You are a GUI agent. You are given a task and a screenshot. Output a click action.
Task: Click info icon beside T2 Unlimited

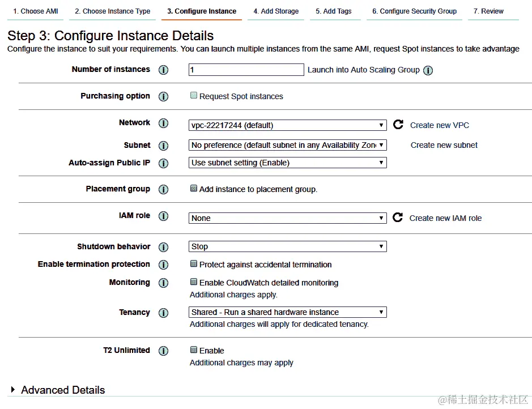pos(164,351)
